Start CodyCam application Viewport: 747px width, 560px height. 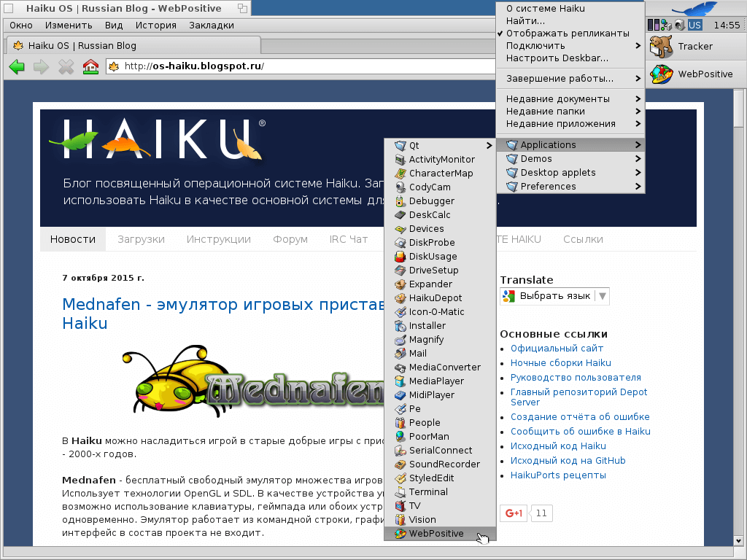coord(440,187)
